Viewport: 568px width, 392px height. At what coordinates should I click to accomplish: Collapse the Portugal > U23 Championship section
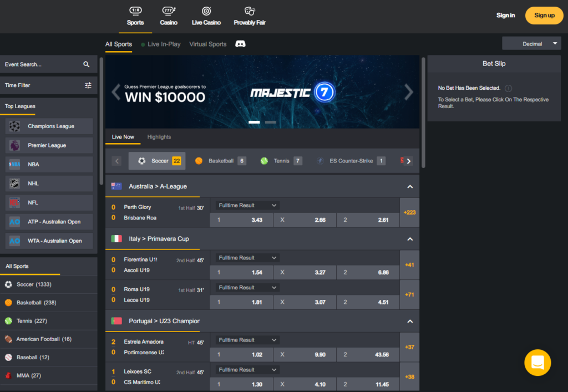(410, 322)
